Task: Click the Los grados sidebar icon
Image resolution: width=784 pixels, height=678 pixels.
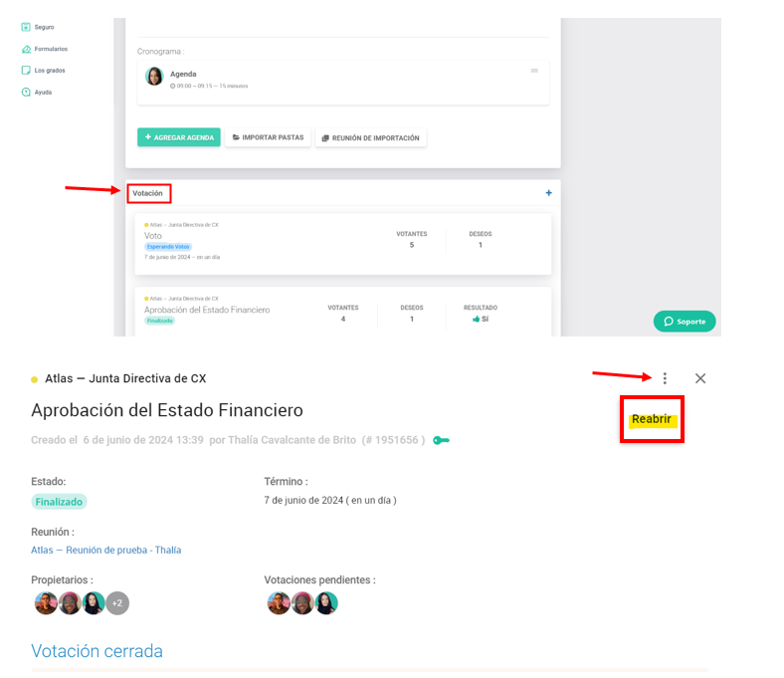Action: click(26, 71)
